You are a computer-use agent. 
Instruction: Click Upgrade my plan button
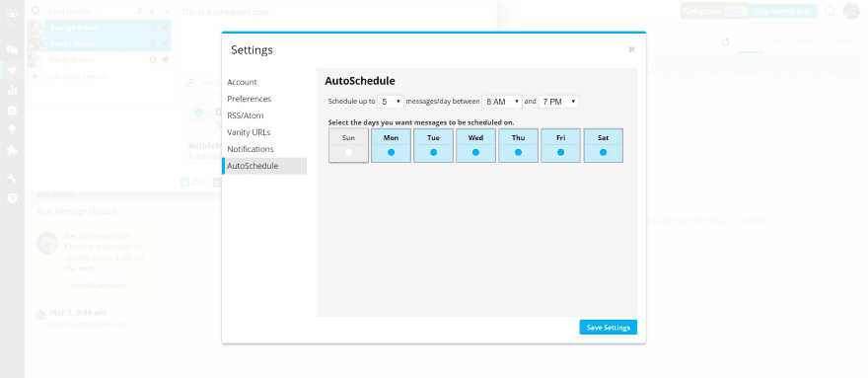pos(782,11)
